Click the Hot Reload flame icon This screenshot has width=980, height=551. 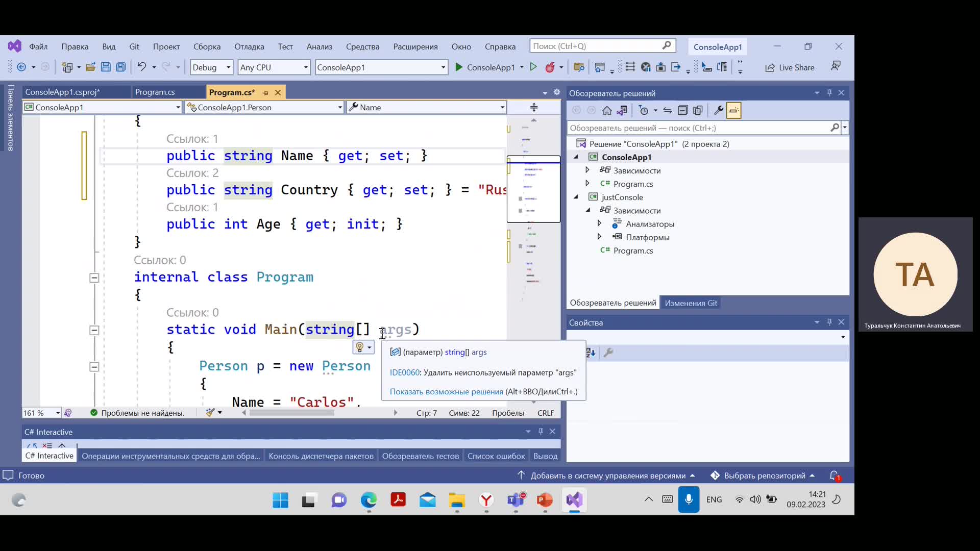[x=550, y=67]
